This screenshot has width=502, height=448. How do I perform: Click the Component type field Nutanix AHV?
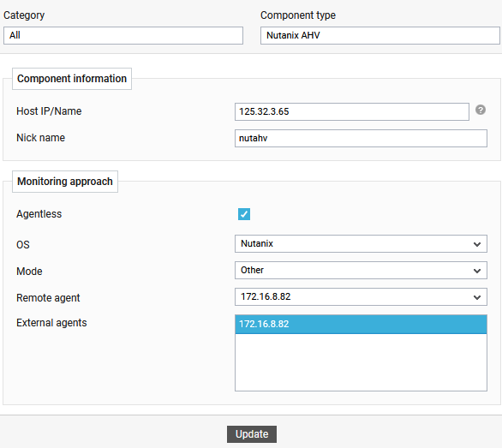pyautogui.click(x=380, y=35)
